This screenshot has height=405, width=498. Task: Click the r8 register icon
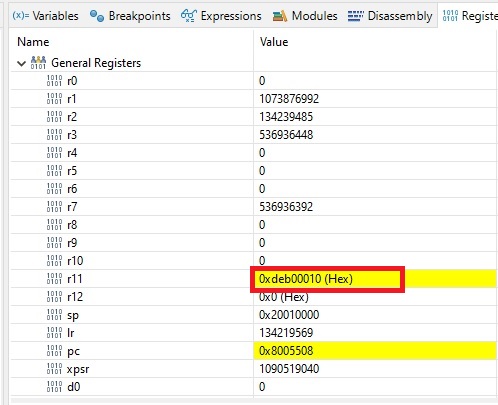54,225
